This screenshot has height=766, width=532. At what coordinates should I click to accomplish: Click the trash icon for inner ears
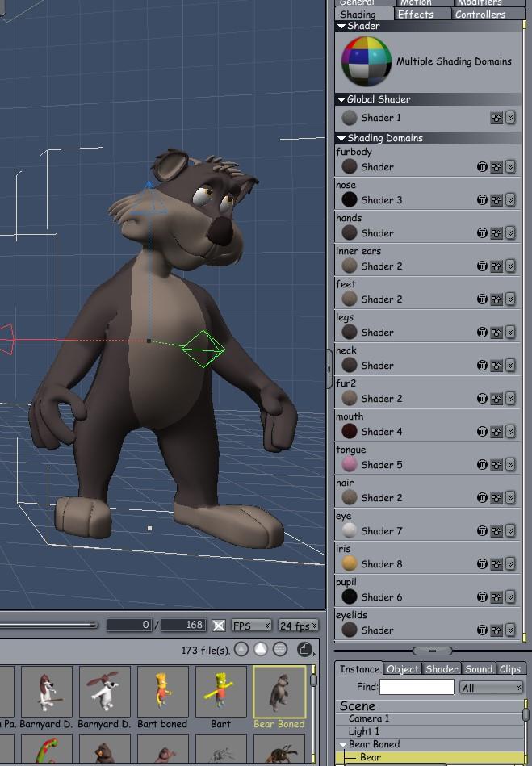coord(482,266)
